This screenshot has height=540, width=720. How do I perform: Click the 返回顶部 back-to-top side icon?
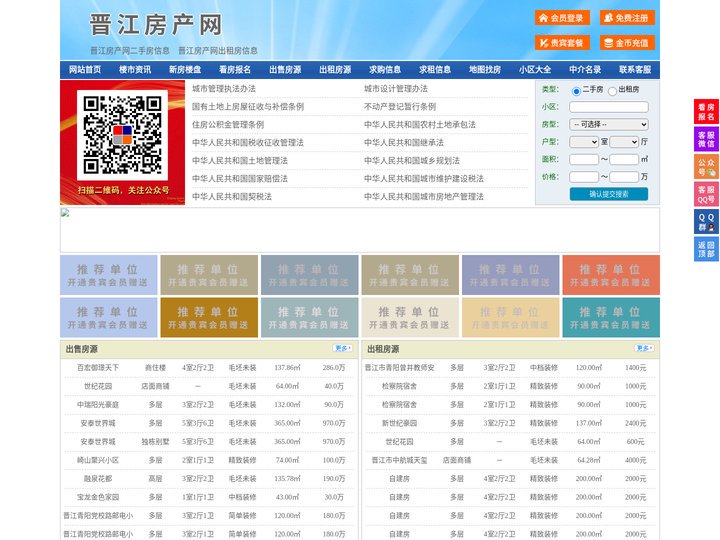point(706,249)
